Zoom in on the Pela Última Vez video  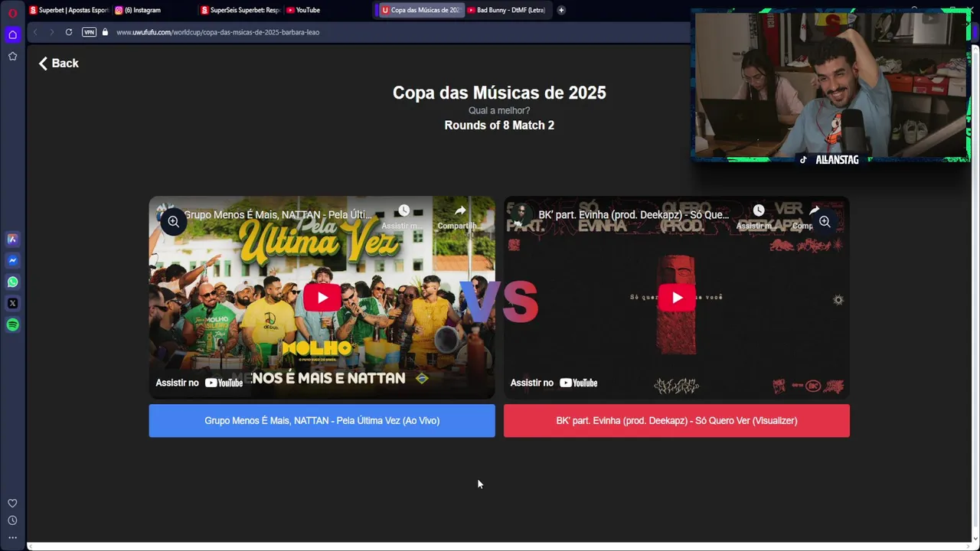(173, 221)
